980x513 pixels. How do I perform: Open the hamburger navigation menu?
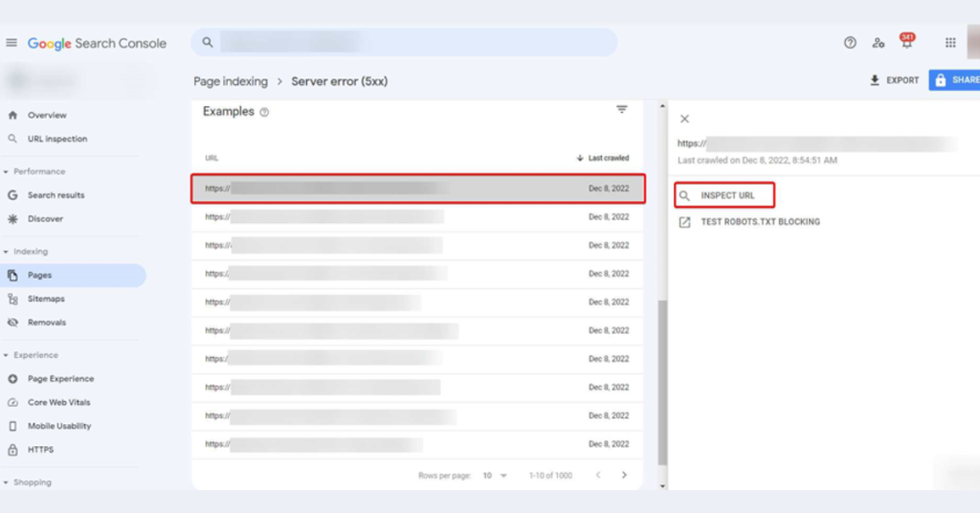click(11, 43)
